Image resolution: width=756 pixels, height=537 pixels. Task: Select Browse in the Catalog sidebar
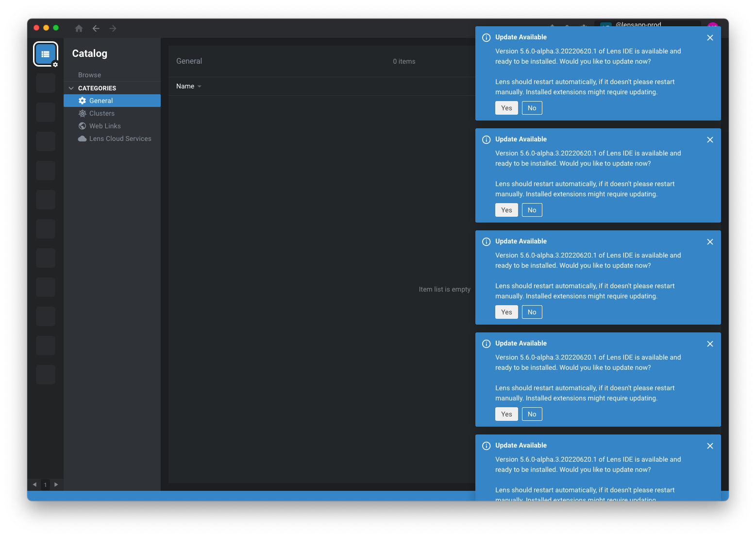(x=89, y=74)
